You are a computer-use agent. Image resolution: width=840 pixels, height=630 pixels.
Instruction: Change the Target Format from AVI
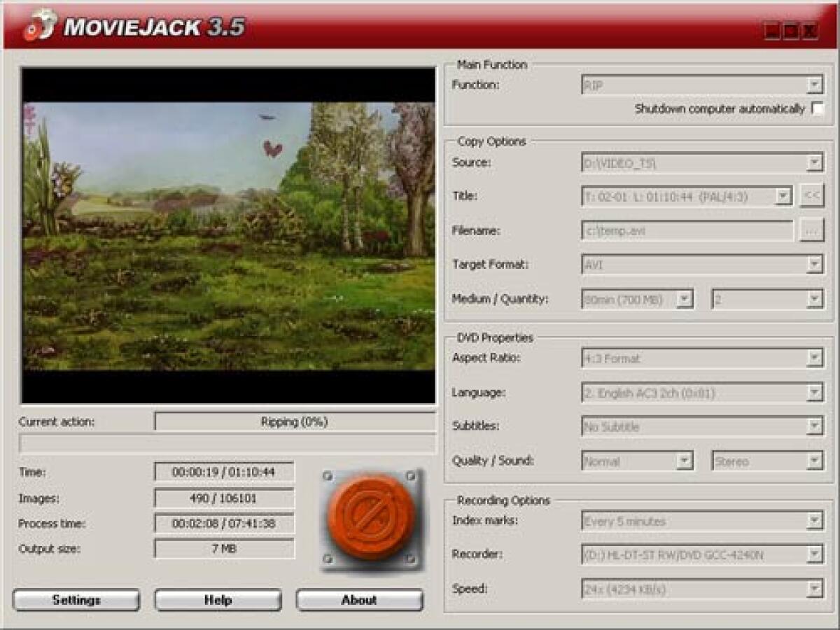point(815,265)
